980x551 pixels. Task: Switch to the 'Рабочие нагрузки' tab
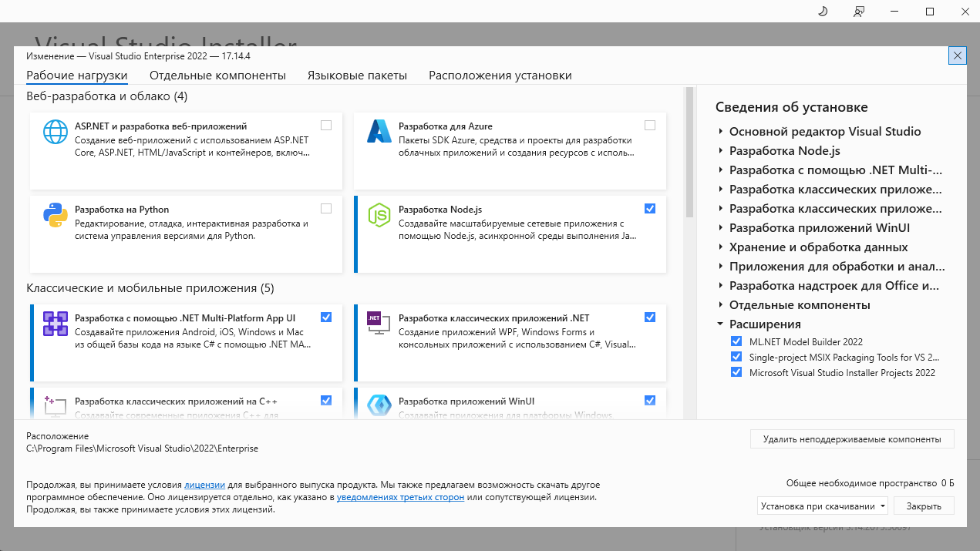pos(77,76)
